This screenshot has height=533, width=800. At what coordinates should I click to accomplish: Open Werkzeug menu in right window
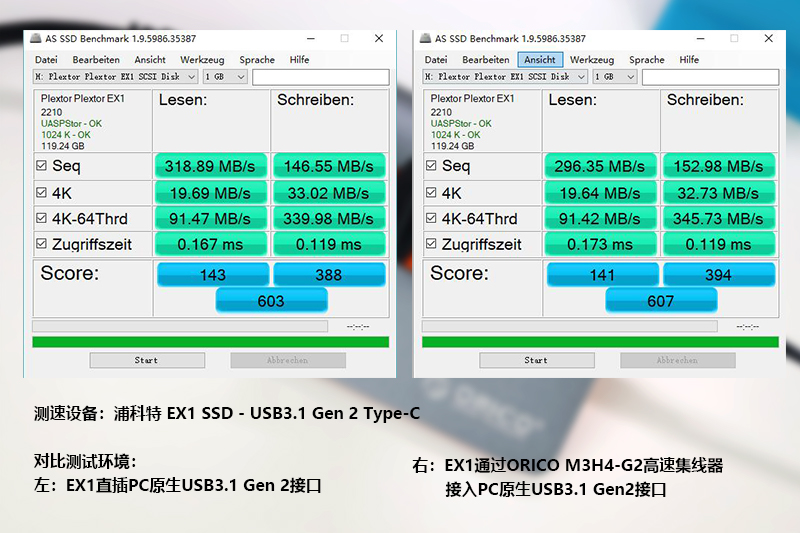click(592, 60)
